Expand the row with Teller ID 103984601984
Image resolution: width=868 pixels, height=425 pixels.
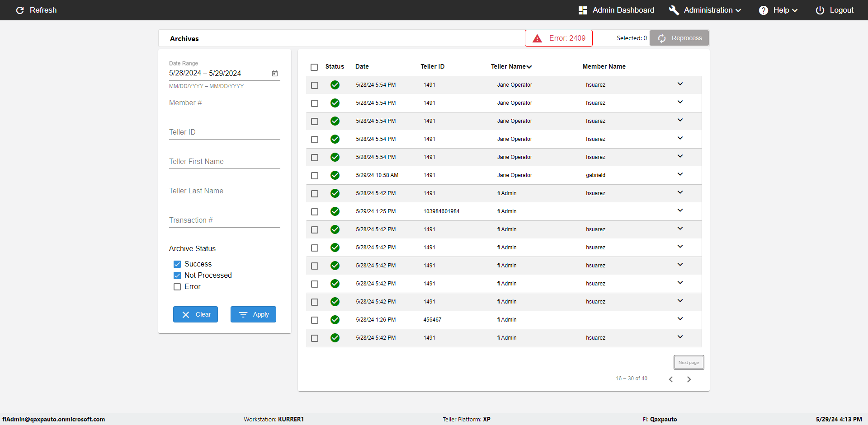680,210
